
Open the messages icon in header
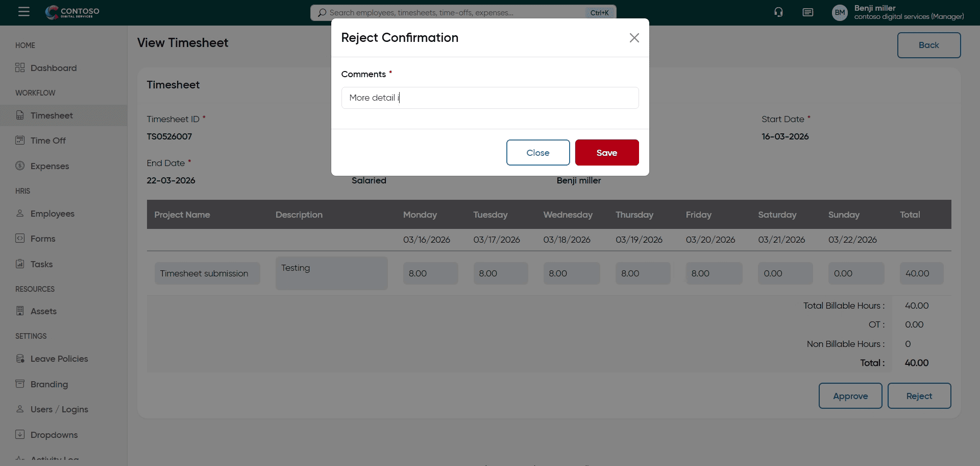point(807,12)
